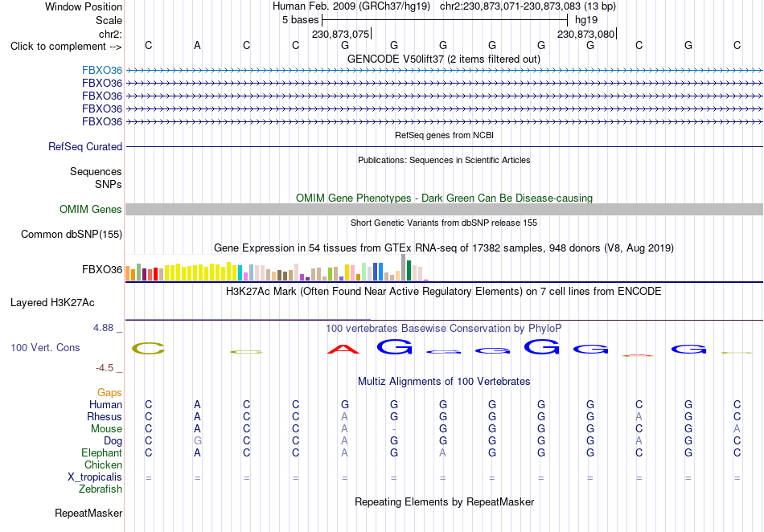Select the SNPs label under Publications

click(x=109, y=185)
